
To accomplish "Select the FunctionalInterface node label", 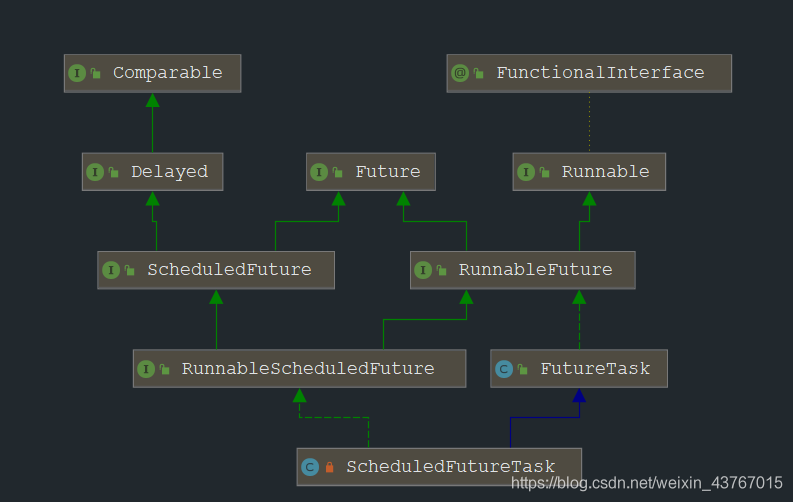I will click(x=600, y=73).
